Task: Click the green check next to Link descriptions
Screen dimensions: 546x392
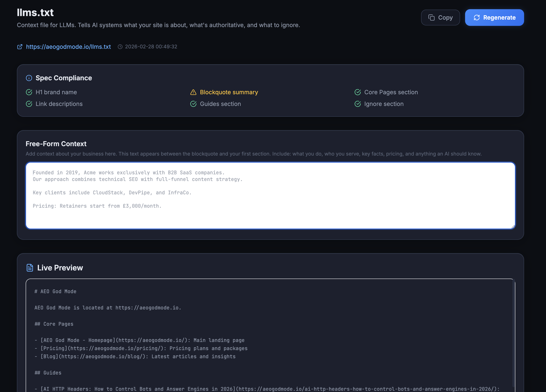Action: [x=29, y=104]
